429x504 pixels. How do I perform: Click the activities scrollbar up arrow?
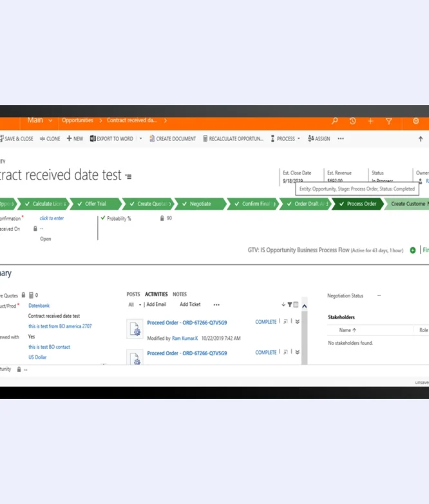tap(304, 306)
